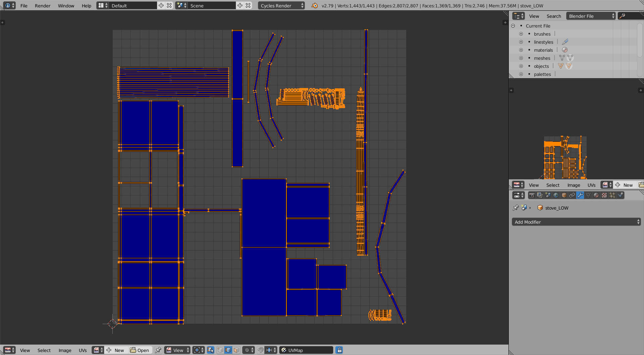Click the search magnifier in the outliner header
Screen dimensions: 644x355
(622, 16)
